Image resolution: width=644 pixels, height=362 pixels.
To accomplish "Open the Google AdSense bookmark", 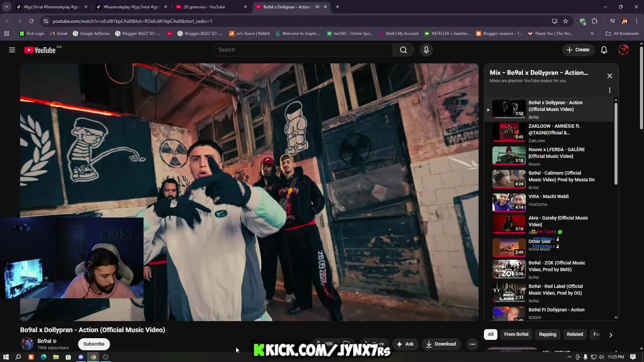I will point(91,34).
